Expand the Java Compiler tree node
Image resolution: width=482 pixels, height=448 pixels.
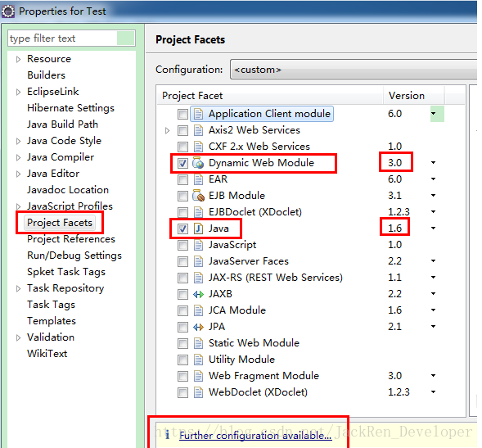point(18,157)
